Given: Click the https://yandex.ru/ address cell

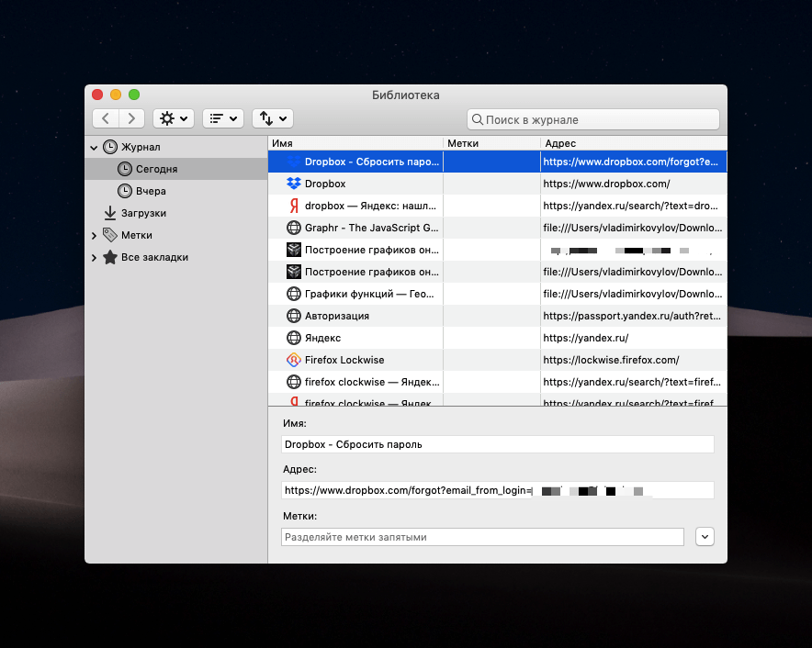Looking at the screenshot, I should 634,338.
